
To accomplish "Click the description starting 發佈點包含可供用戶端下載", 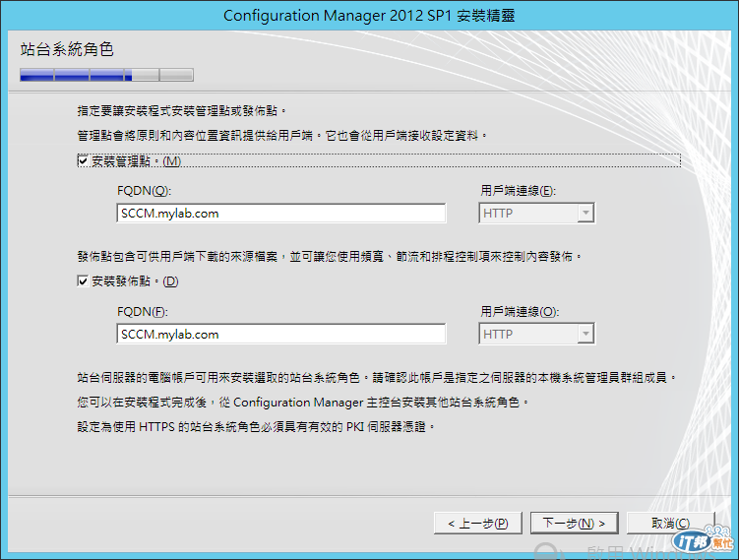I will tap(330, 257).
